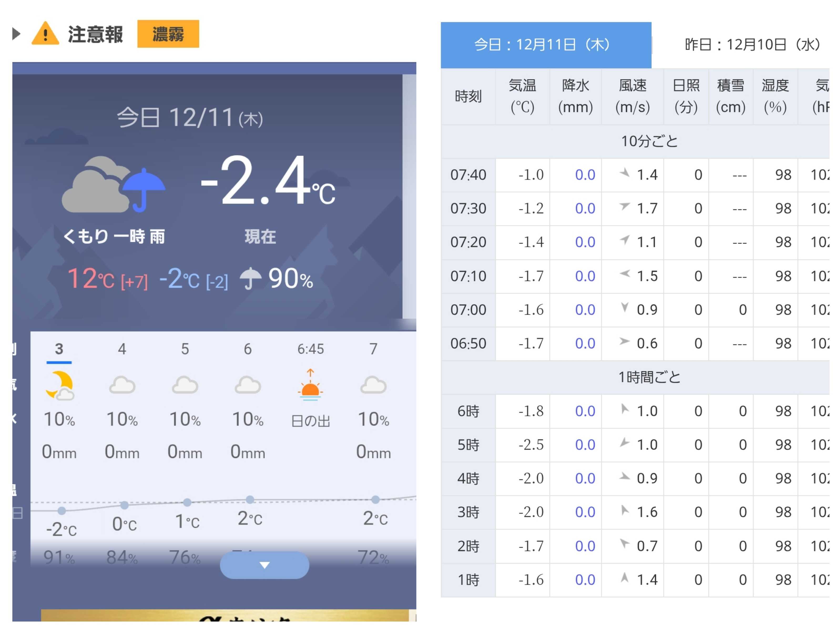The height and width of the screenshot is (631, 840).
Task: Click the yellow warning triangle icon
Action: [45, 34]
